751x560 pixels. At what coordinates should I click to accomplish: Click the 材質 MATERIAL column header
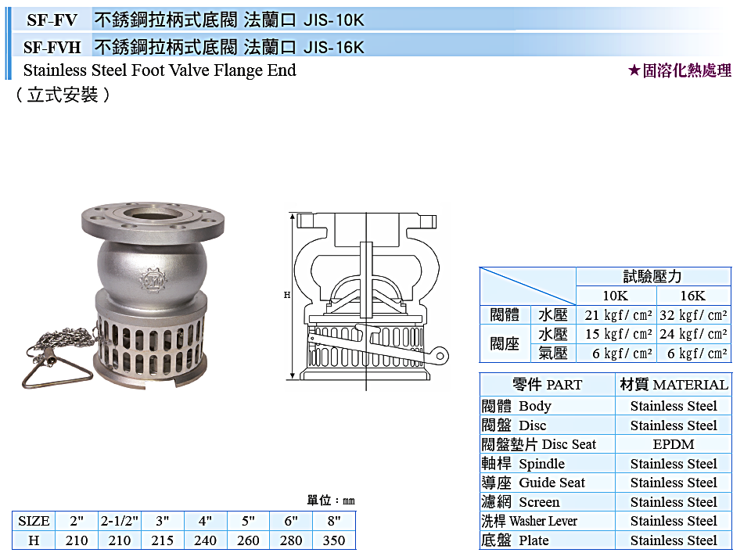[674, 384]
